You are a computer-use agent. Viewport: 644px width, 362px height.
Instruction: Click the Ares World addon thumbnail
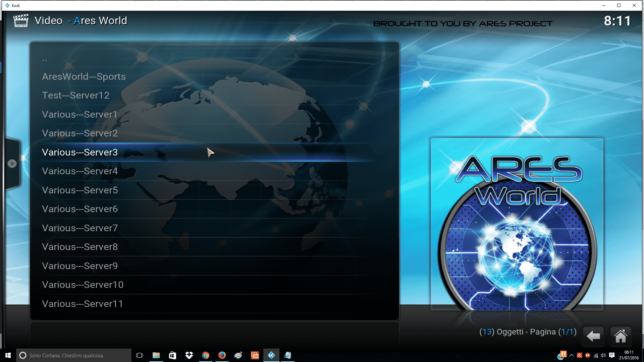point(517,224)
